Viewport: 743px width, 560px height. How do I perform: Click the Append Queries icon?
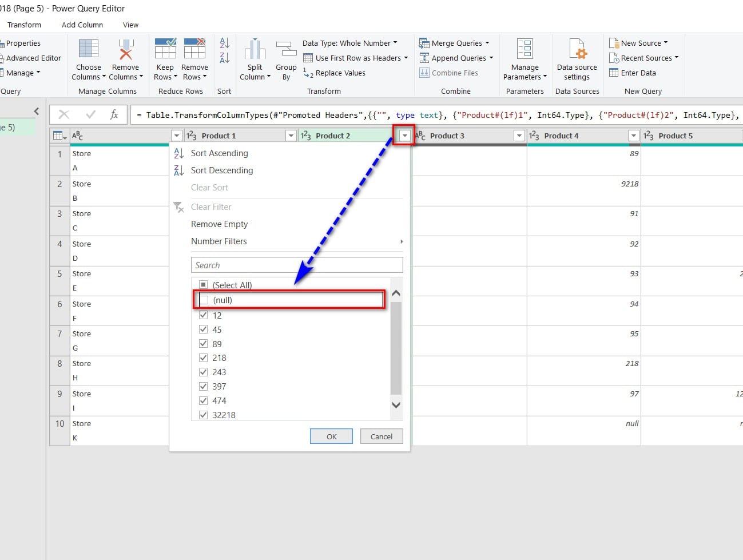click(x=424, y=58)
